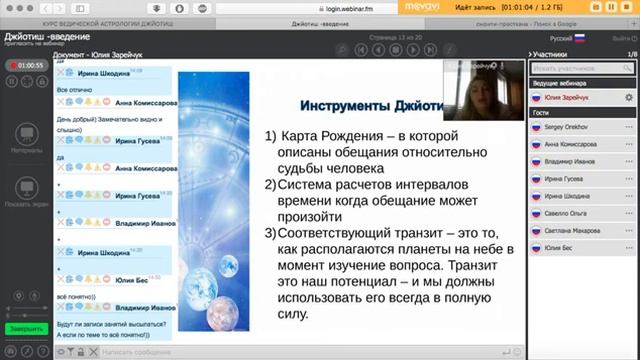The width and height of the screenshot is (640, 360).
Task: Click Пригласить на вебинар link under title
Action: (x=35, y=43)
